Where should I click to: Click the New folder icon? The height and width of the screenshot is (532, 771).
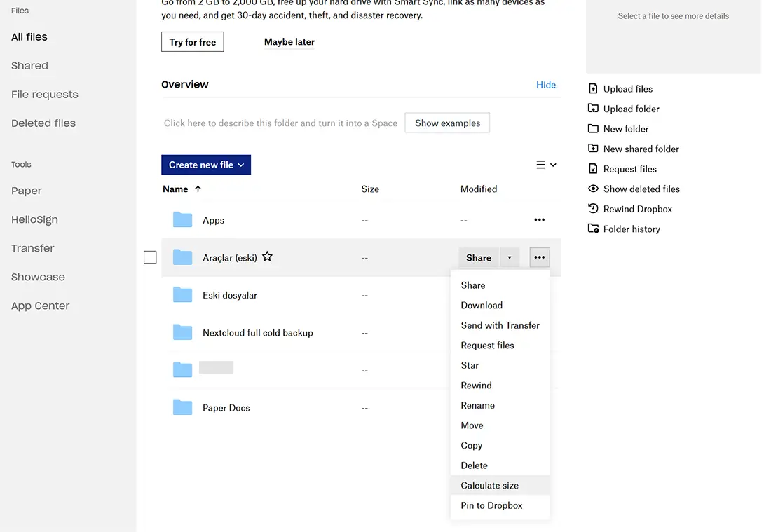click(x=593, y=129)
